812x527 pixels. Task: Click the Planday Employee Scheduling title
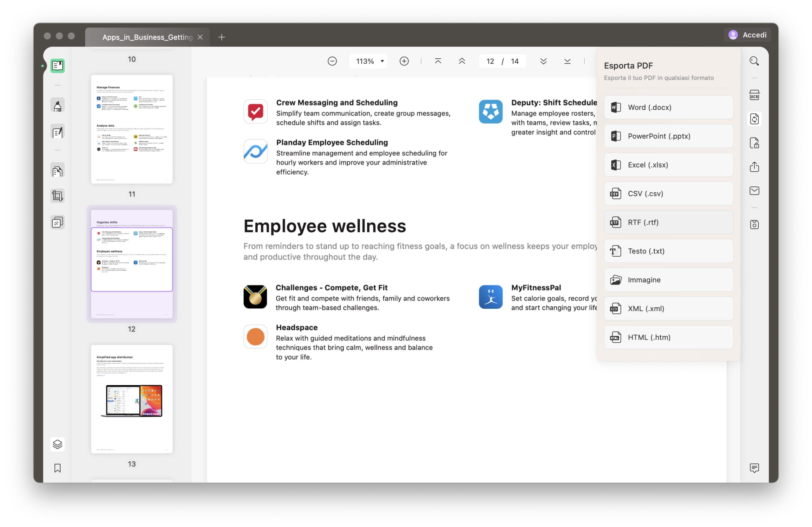click(x=332, y=142)
